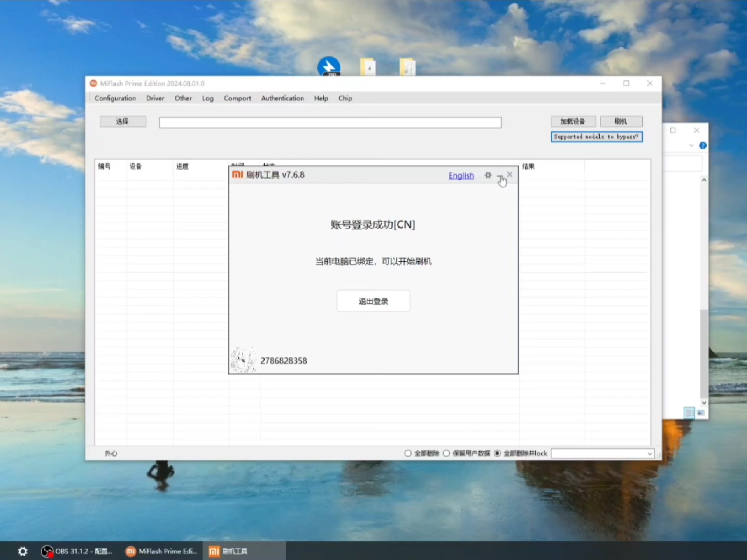Click the blue ZIP desktop icon

[x=329, y=66]
